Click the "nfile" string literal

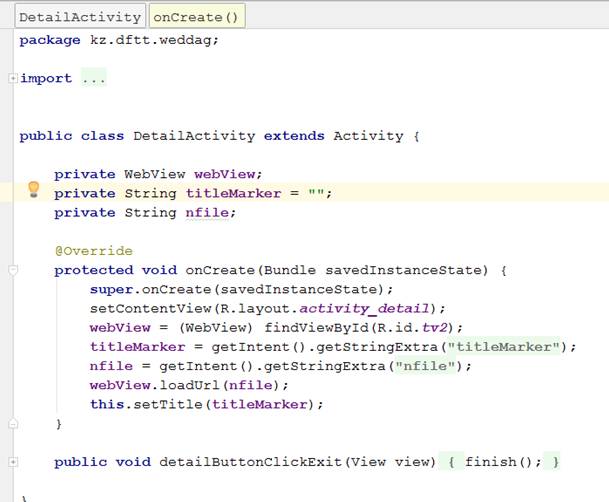425,366
